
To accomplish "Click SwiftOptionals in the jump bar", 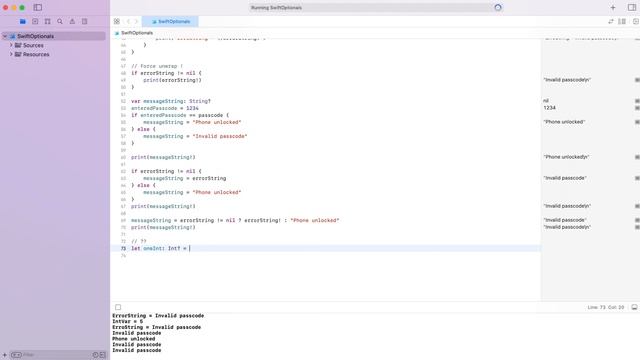I will point(137,33).
